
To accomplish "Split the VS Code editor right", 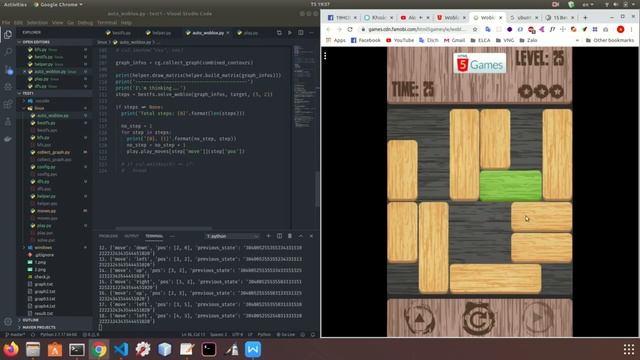I will pos(300,33).
